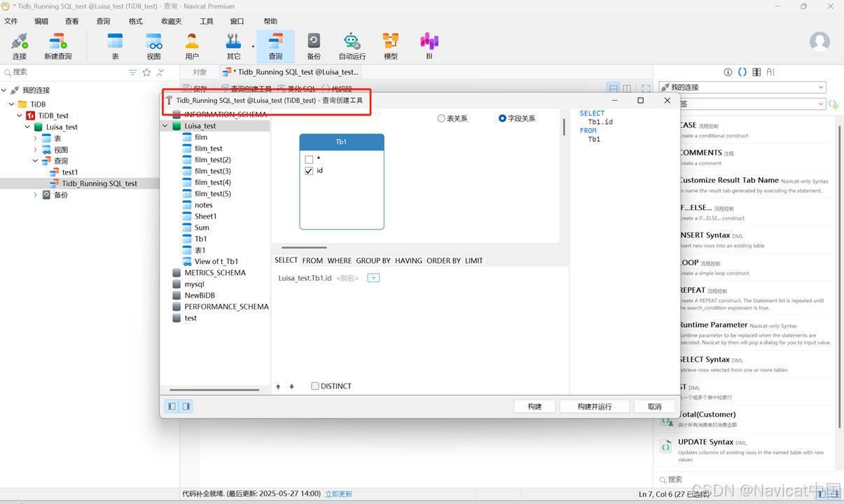Open the 文件 menu
The width and height of the screenshot is (844, 504).
11,22
